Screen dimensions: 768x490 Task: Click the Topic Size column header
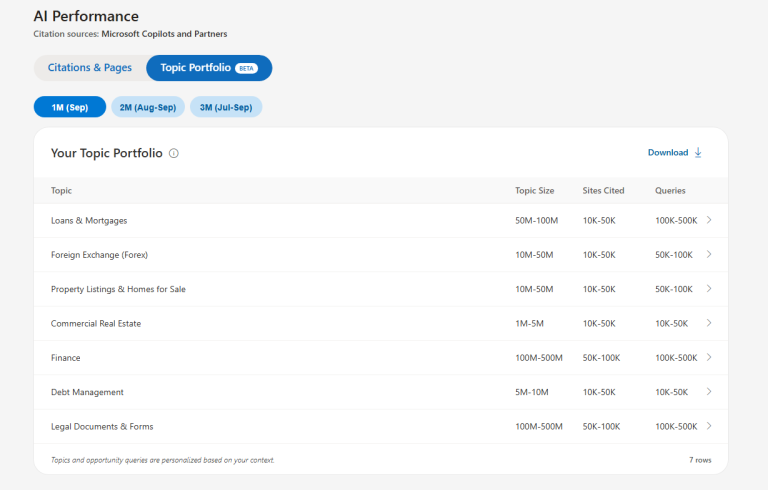click(534, 191)
